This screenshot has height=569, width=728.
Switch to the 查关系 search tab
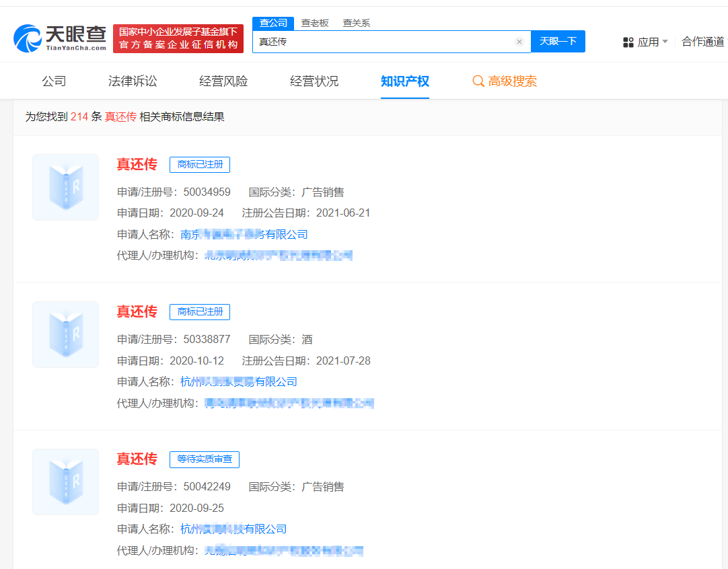click(357, 22)
